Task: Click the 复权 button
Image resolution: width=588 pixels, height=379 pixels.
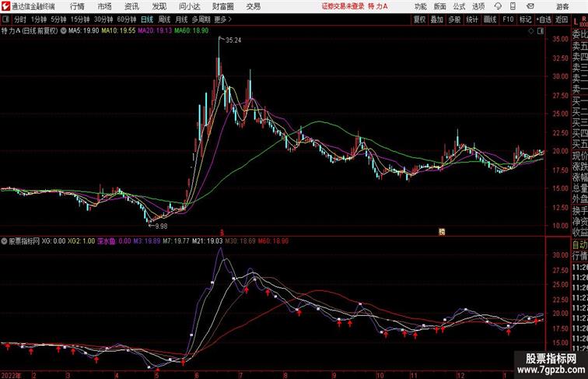Action: tap(419, 19)
